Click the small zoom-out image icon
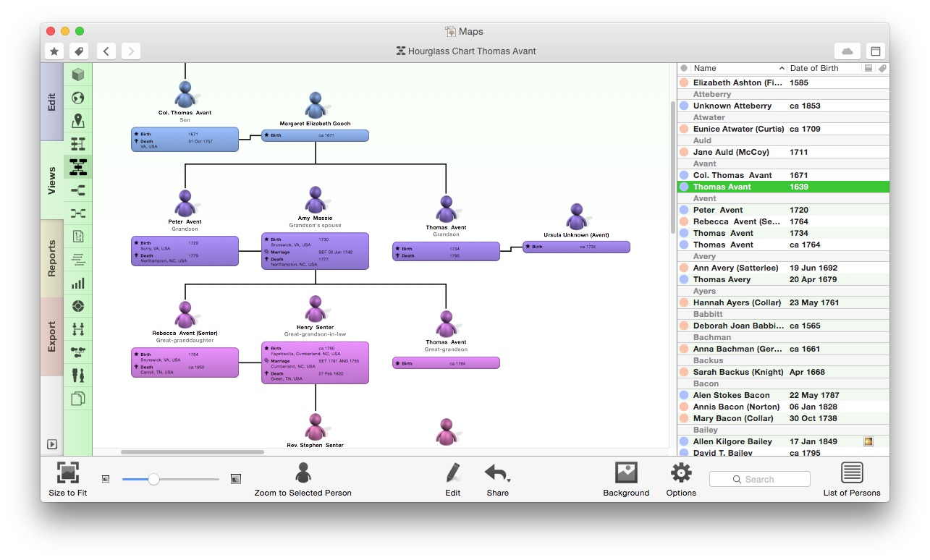The width and height of the screenshot is (930, 560). tap(106, 479)
